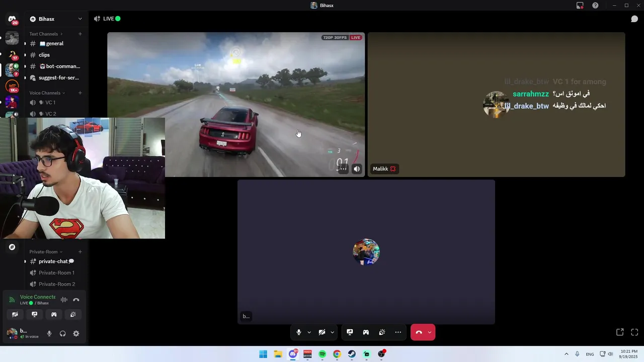Open Spotify from taskbar
Screen dimensions: 644x362
click(x=322, y=354)
